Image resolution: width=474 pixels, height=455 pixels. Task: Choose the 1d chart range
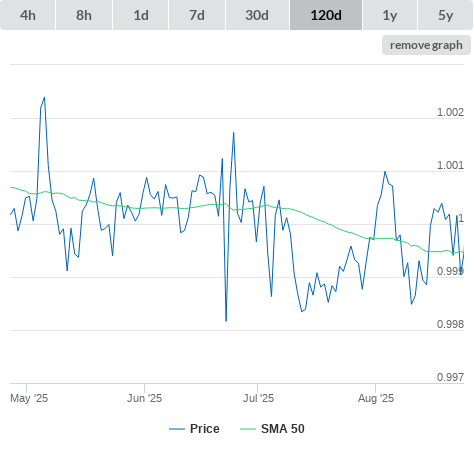coord(141,15)
